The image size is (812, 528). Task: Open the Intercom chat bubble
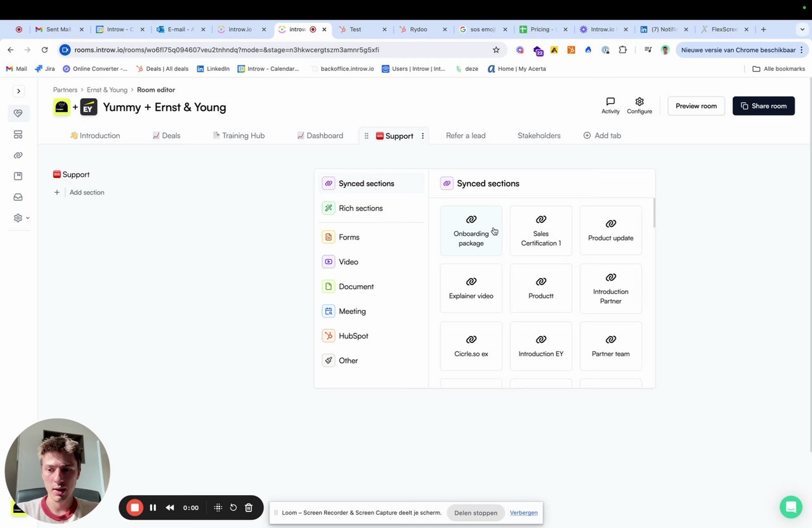[790, 507]
